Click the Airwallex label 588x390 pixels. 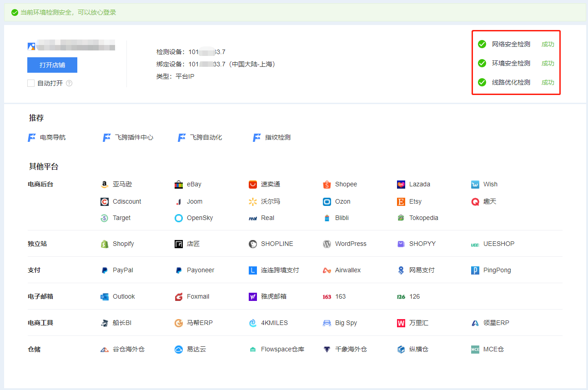pos(348,270)
